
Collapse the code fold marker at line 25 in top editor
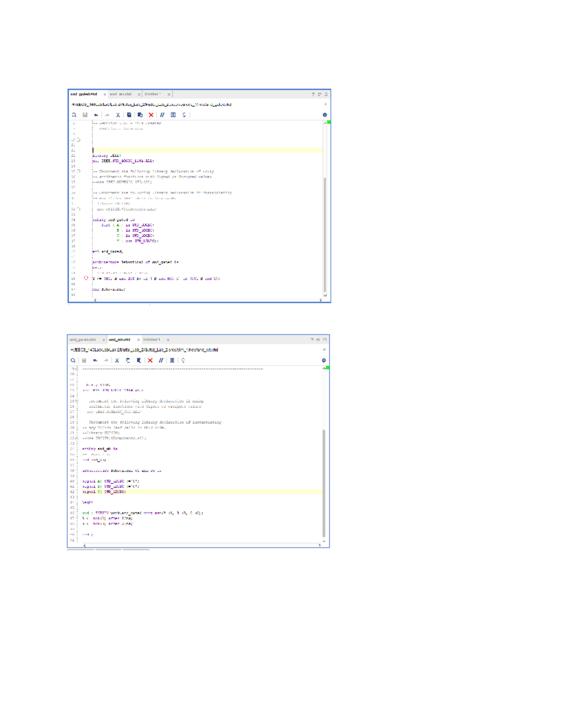[x=78, y=171]
